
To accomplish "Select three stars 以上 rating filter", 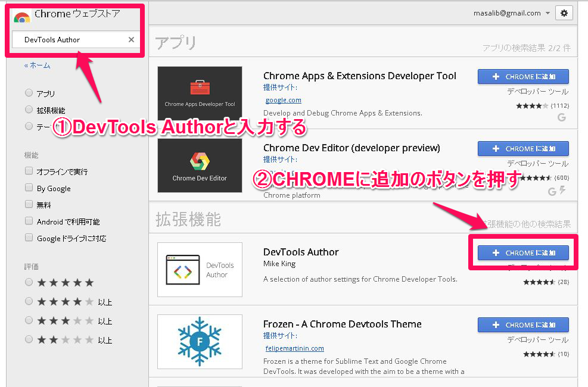I will pos(29,320).
